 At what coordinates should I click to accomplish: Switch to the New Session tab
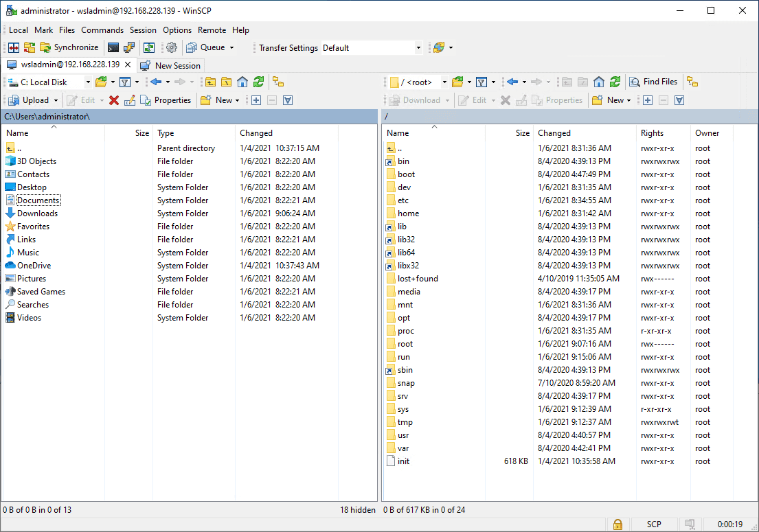coord(170,65)
